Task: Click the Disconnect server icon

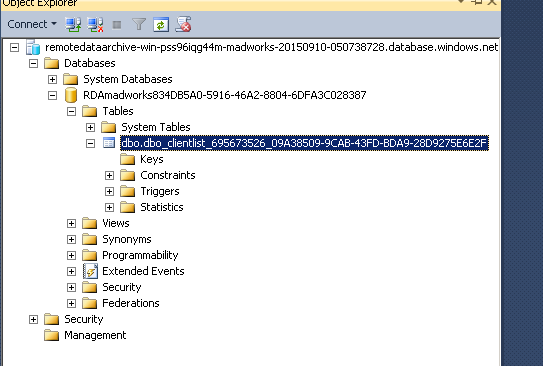Action: pos(95,25)
